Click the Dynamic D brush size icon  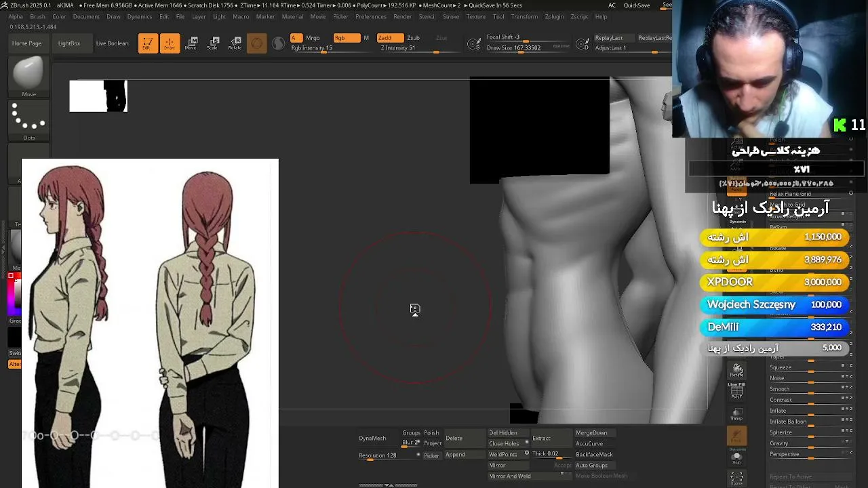(583, 45)
